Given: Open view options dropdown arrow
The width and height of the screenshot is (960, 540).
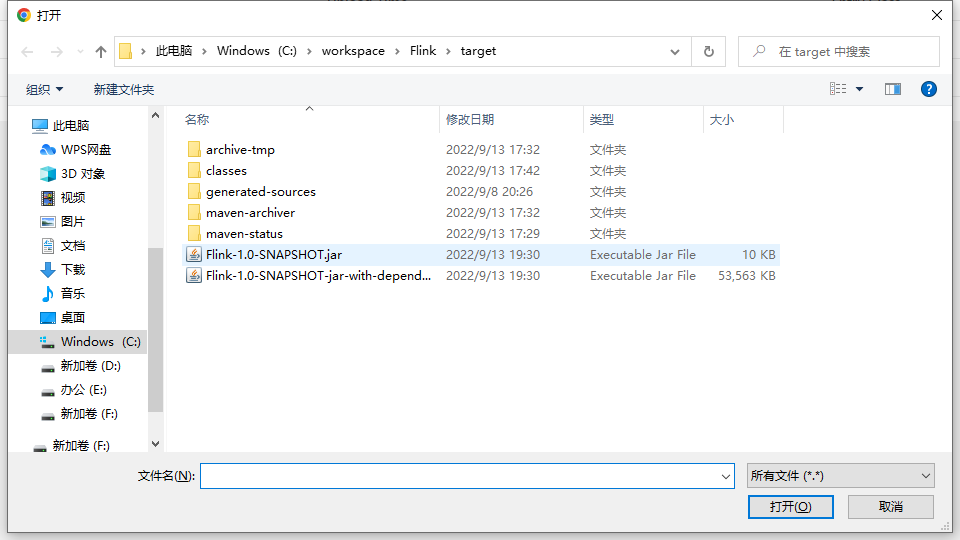Looking at the screenshot, I should coord(860,89).
